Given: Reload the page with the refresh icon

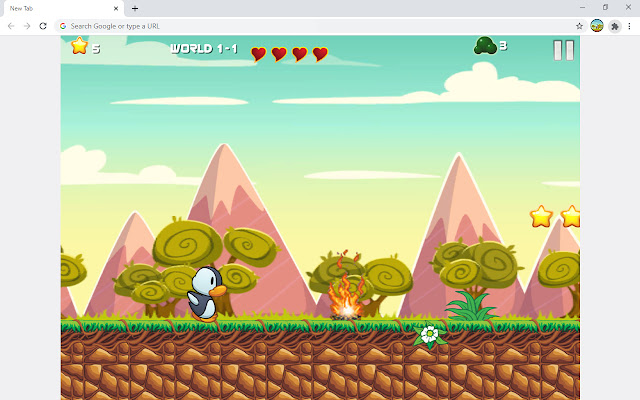Looking at the screenshot, I should click(x=43, y=26).
